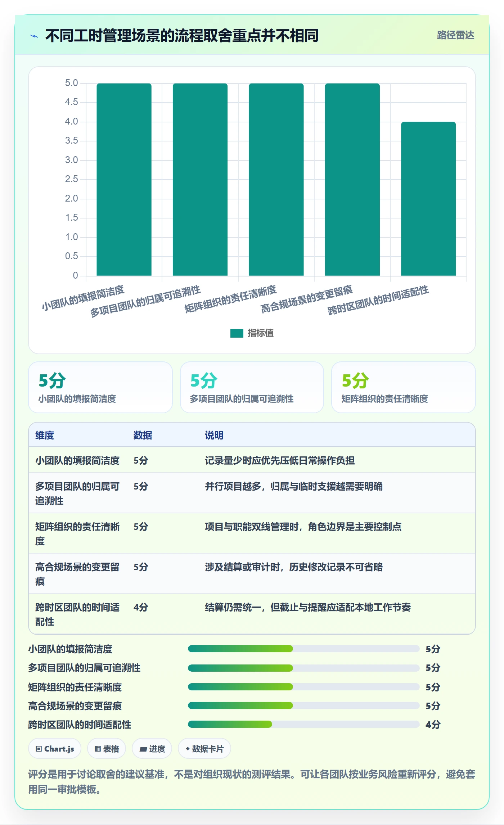Click the 维度 table column header
Viewport: 504px width, 825px height.
[x=45, y=435]
